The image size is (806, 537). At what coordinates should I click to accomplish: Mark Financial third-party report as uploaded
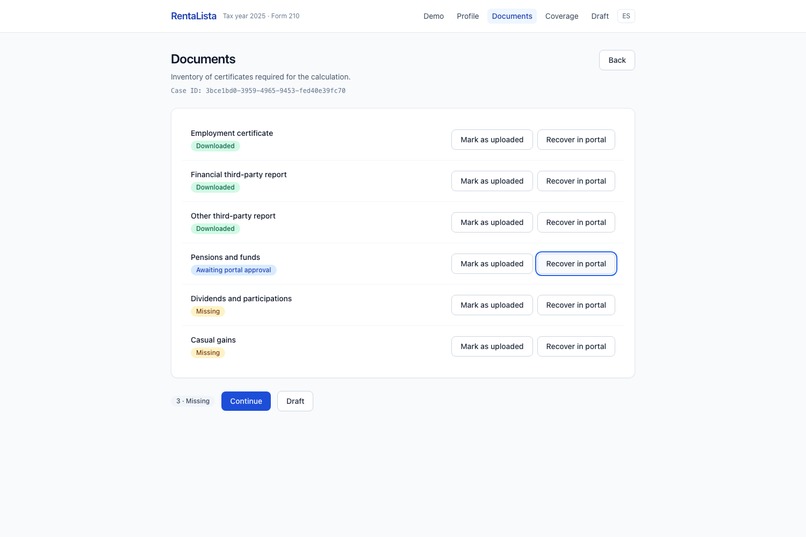click(491, 181)
